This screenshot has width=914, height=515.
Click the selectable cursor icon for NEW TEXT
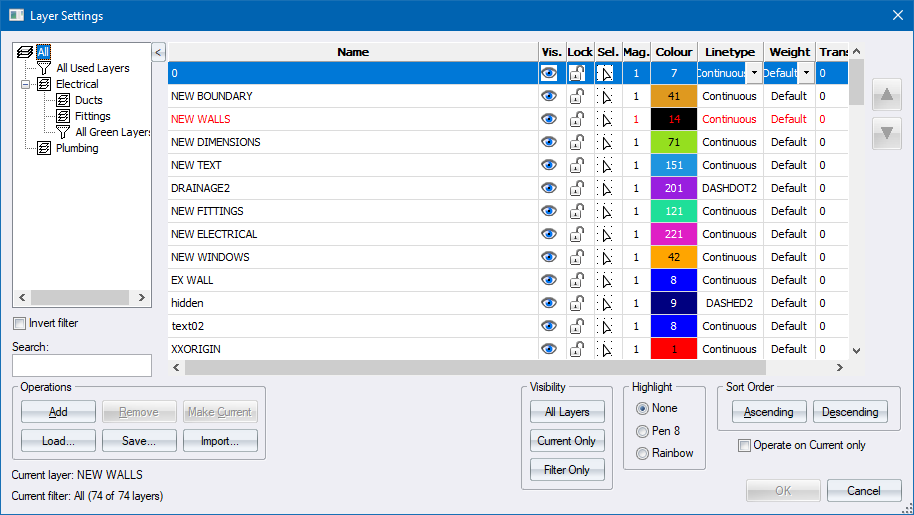[x=605, y=166]
